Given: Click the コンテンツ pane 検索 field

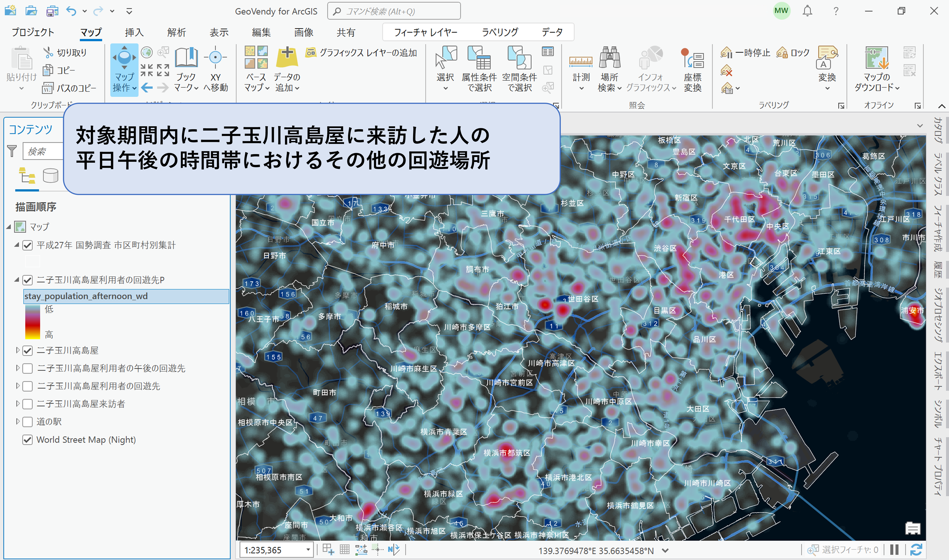Looking at the screenshot, I should point(43,151).
